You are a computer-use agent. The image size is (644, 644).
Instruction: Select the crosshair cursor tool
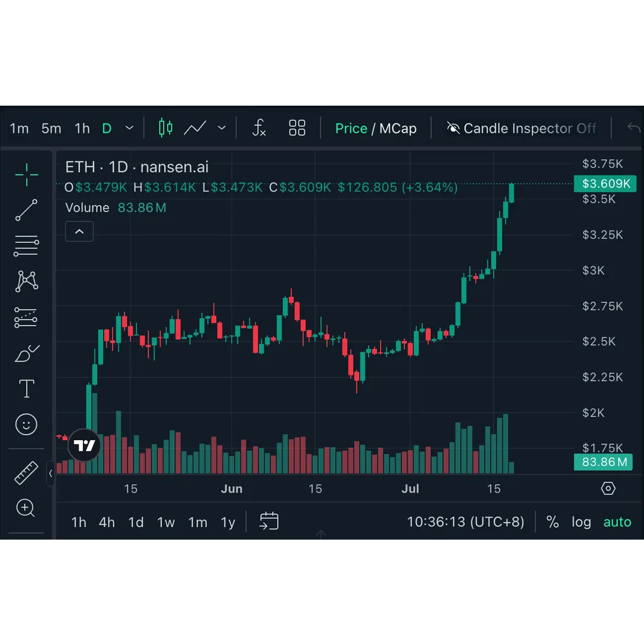26,175
